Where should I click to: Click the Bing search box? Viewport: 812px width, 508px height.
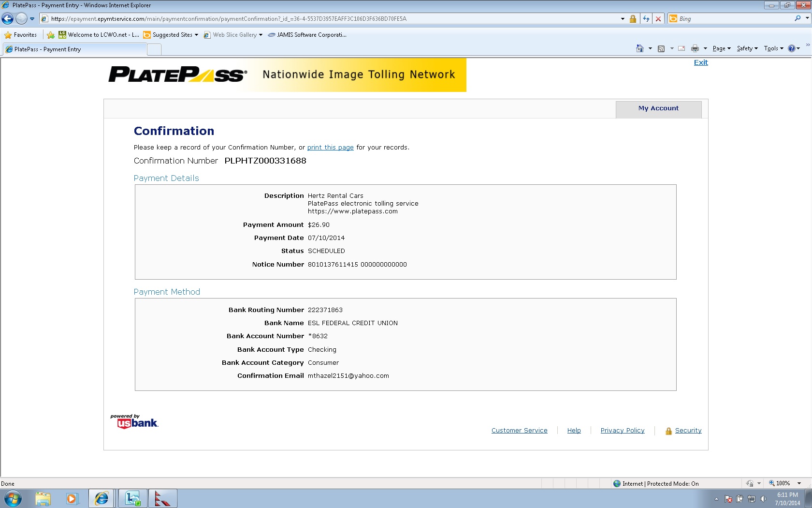click(x=735, y=19)
